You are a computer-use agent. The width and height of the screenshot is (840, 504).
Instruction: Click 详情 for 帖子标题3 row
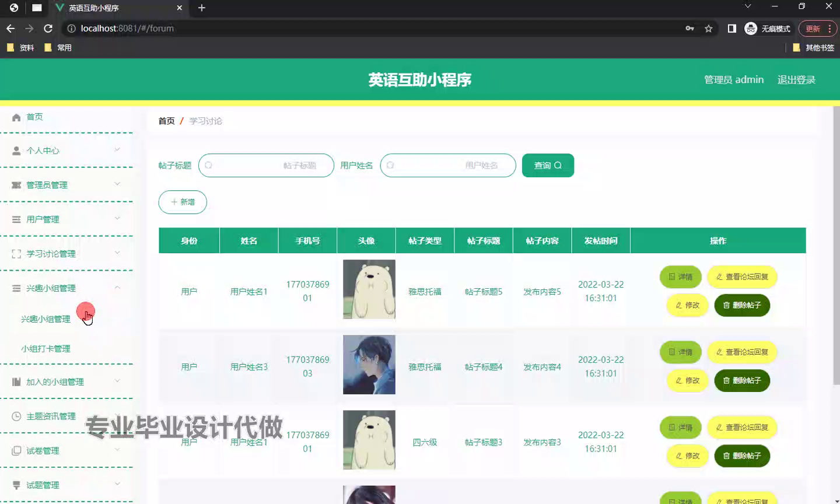pyautogui.click(x=680, y=428)
